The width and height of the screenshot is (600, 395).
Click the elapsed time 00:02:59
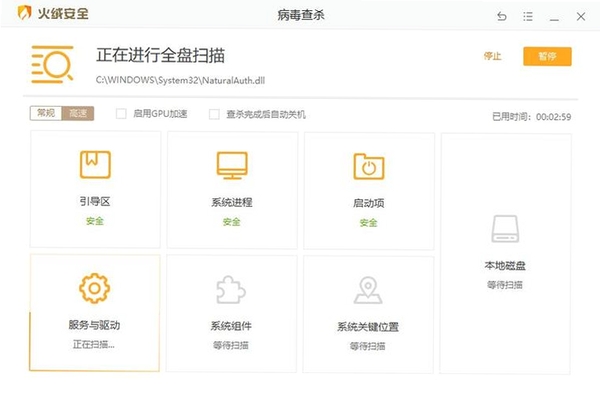click(553, 117)
